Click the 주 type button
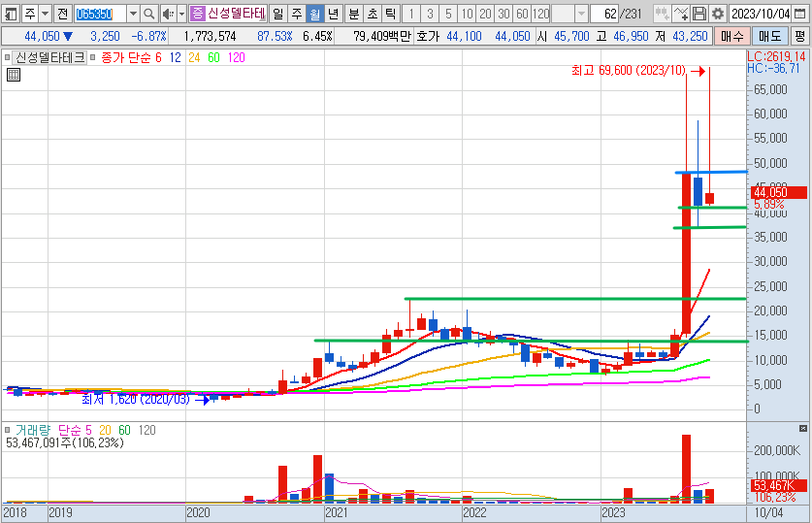This screenshot has width=812, height=523. 30,14
